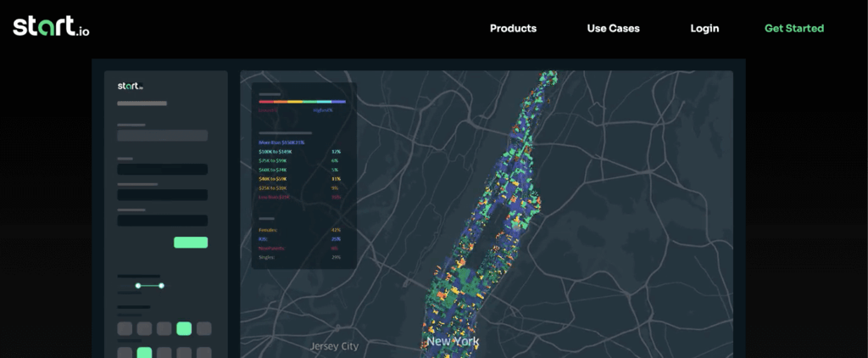The image size is (868, 358).
Task: Click the first dark input field in sidebar
Action: [x=162, y=170]
